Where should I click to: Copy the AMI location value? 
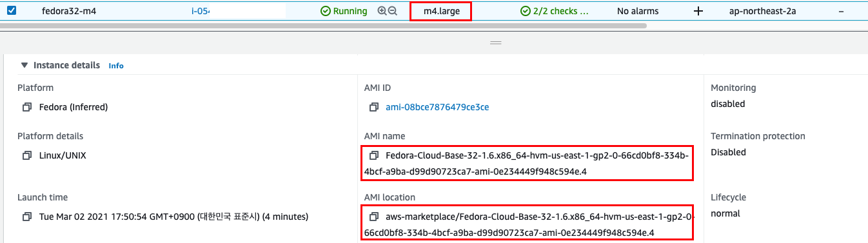[374, 217]
